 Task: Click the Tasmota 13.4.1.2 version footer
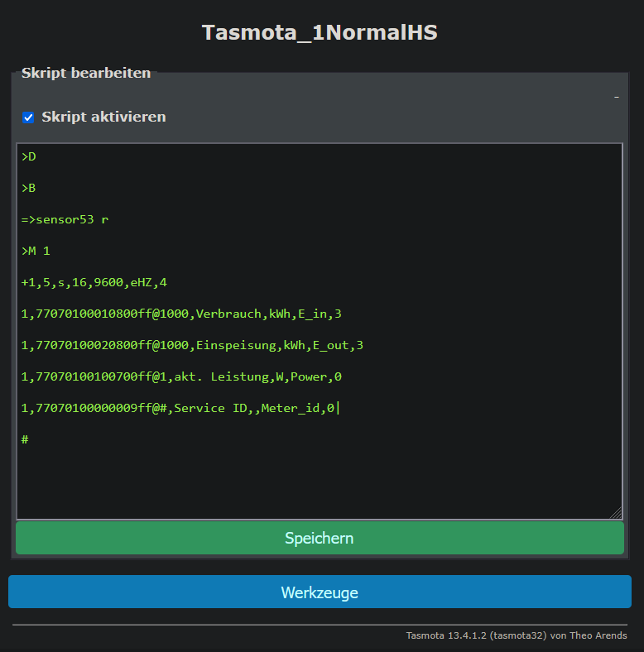click(517, 635)
